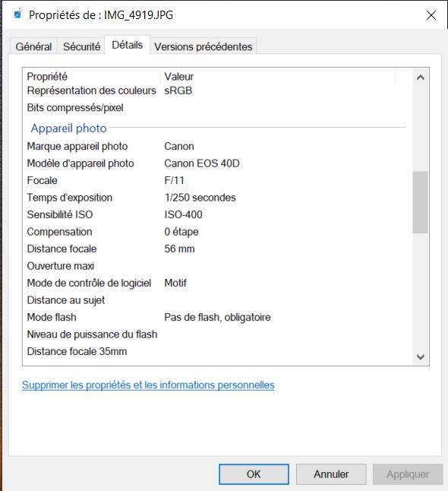Open Supprimer les propriétés et informations personnelles link
Viewport: 448px width, 491px height.
pos(148,385)
